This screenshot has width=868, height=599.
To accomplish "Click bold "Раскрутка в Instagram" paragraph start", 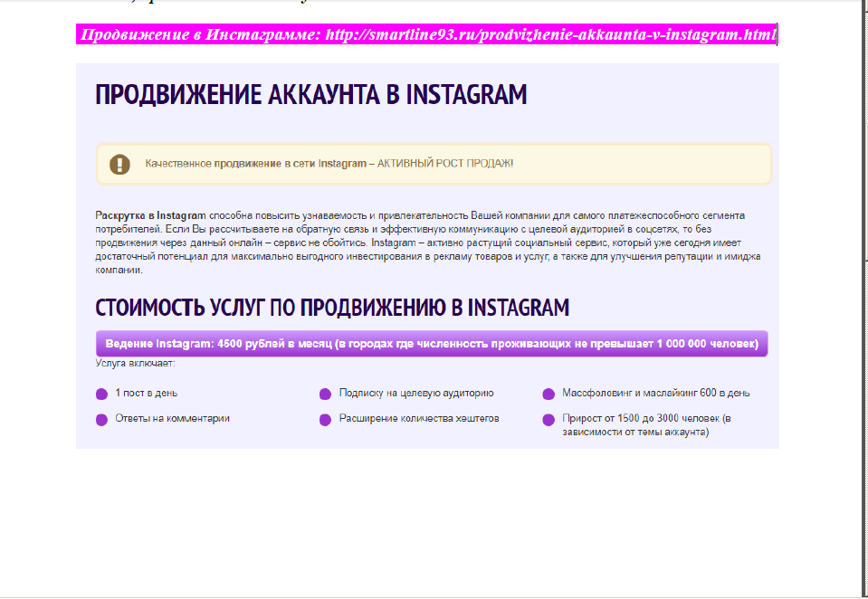I will pos(150,215).
